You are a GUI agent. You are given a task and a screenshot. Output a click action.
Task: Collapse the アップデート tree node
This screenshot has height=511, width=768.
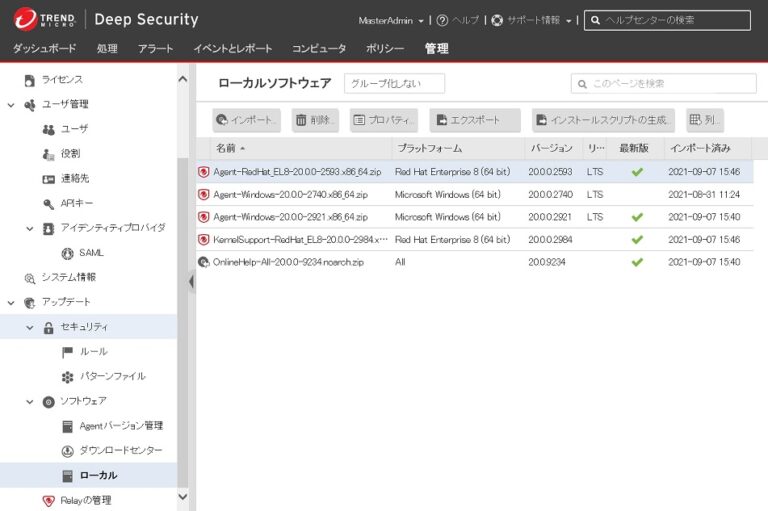11,303
